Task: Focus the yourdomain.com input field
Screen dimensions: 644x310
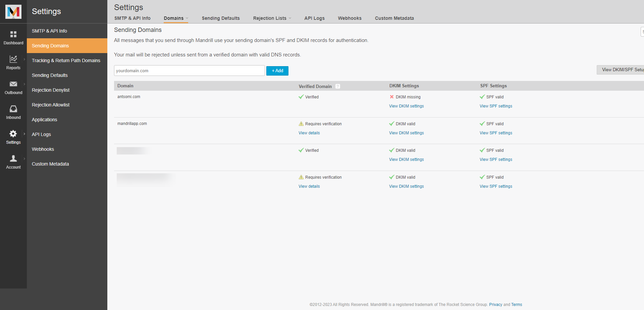Action: (x=190, y=71)
